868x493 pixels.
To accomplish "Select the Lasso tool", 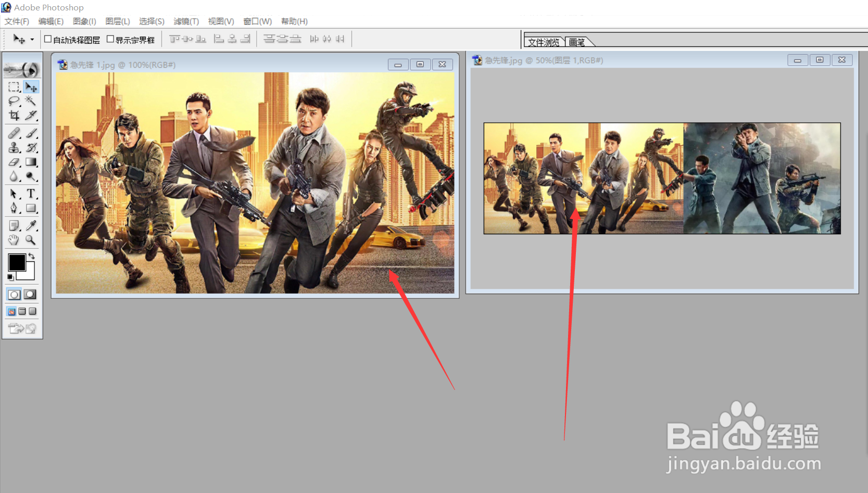I will pos(14,101).
